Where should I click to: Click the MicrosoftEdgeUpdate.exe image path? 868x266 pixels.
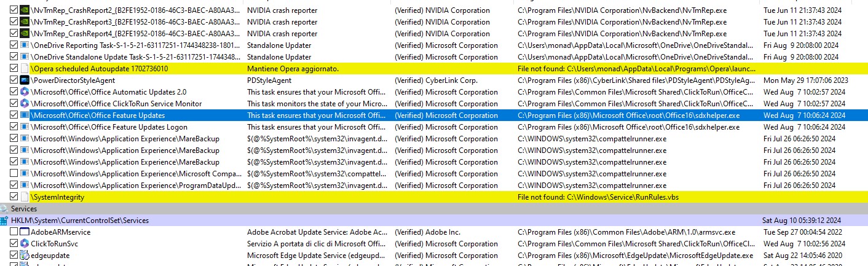pyautogui.click(x=636, y=256)
